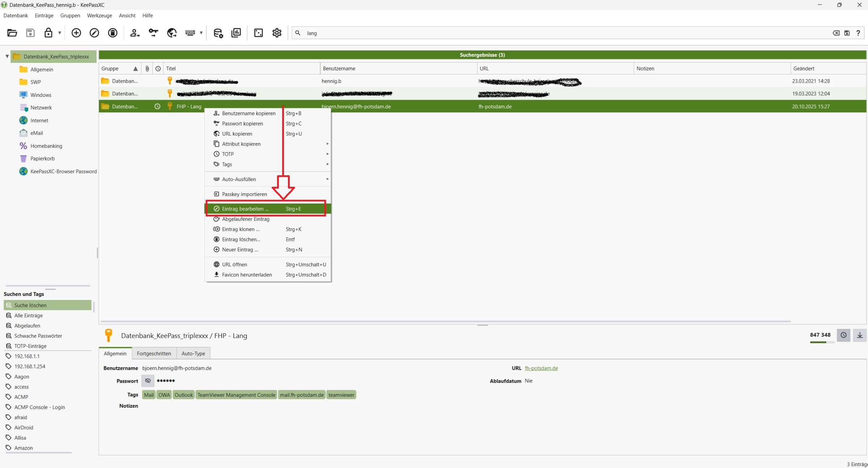Open the Werkzeuge menu
Viewport: 868px width, 468px height.
(99, 16)
